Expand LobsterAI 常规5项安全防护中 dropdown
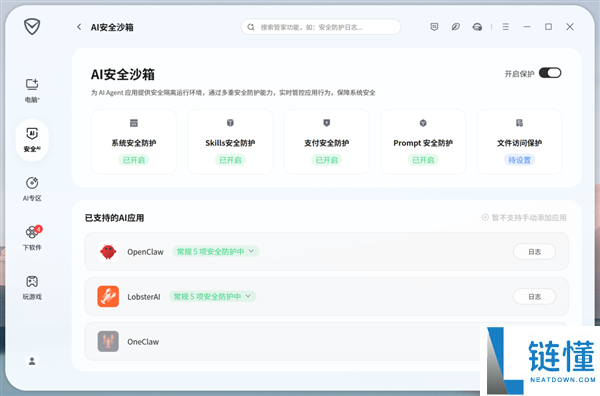The width and height of the screenshot is (600, 396). (213, 297)
